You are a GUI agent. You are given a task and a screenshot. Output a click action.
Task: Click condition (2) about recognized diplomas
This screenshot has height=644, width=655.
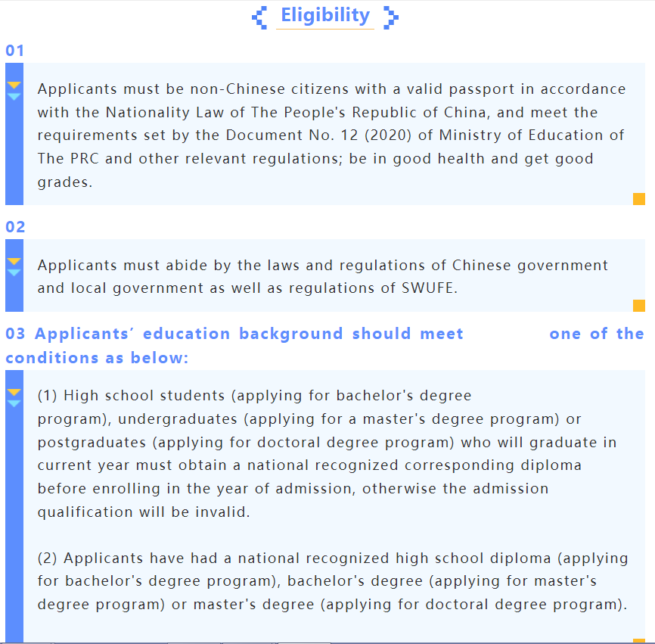(x=333, y=581)
